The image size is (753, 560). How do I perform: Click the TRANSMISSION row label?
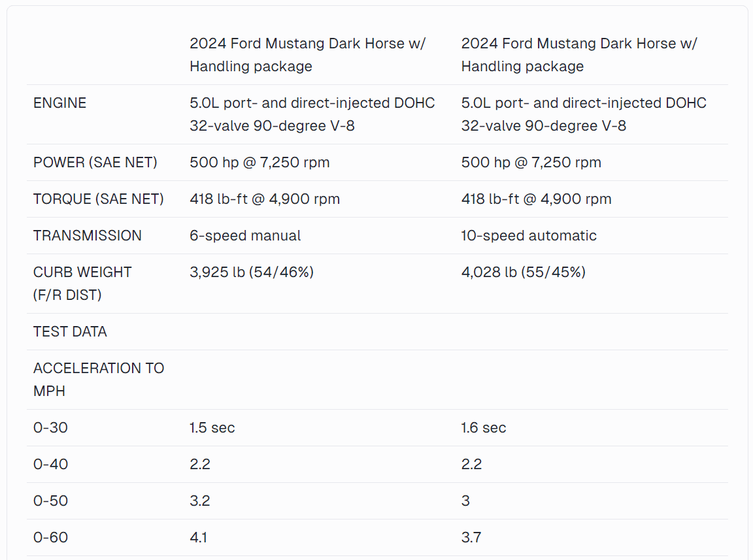[x=88, y=235]
